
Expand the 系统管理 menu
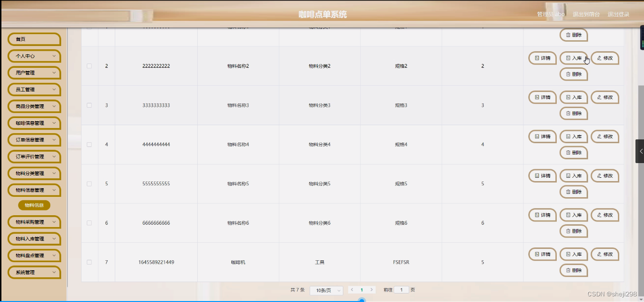[x=34, y=272]
